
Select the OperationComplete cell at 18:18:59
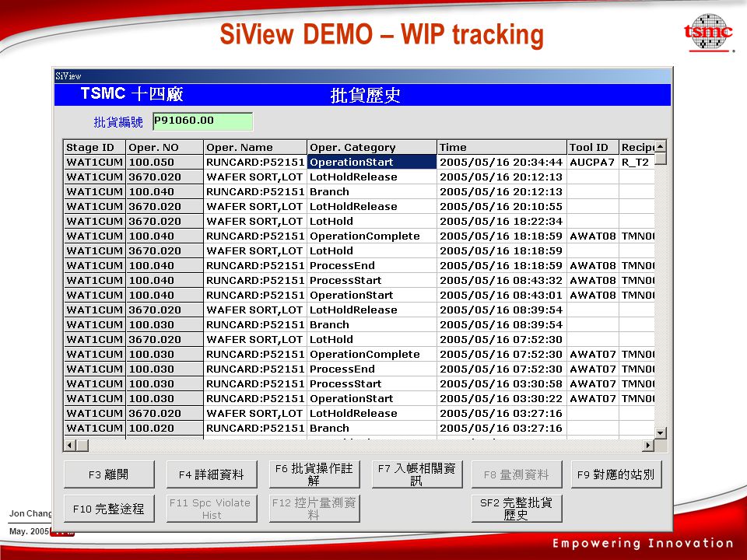372,236
